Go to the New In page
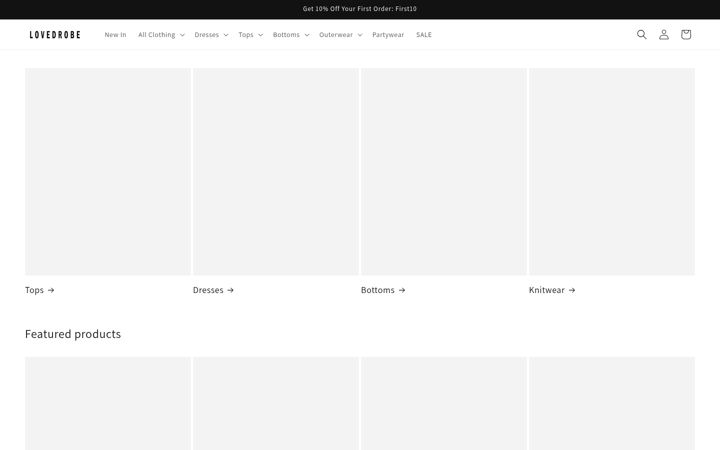This screenshot has width=720, height=450. click(115, 34)
